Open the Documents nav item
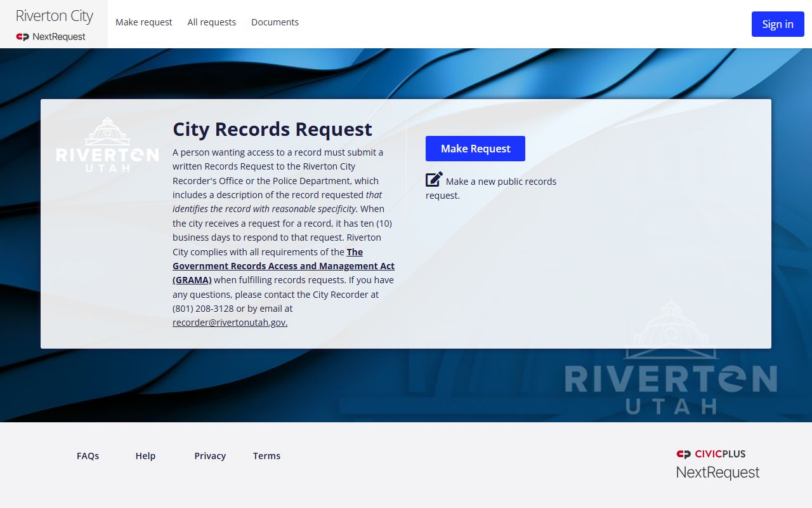812x508 pixels. tap(275, 22)
